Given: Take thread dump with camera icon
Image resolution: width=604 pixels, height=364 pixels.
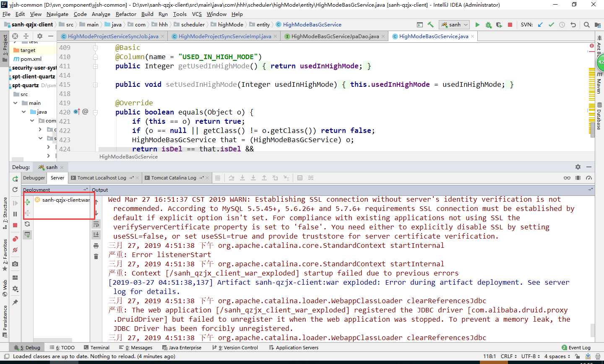Looking at the screenshot, I should pos(15,264).
